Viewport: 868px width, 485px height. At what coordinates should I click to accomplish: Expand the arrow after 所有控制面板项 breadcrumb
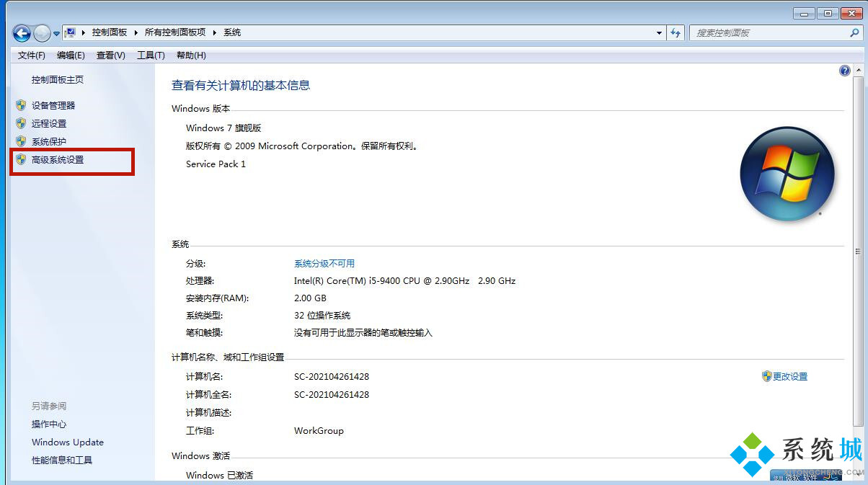pyautogui.click(x=215, y=33)
